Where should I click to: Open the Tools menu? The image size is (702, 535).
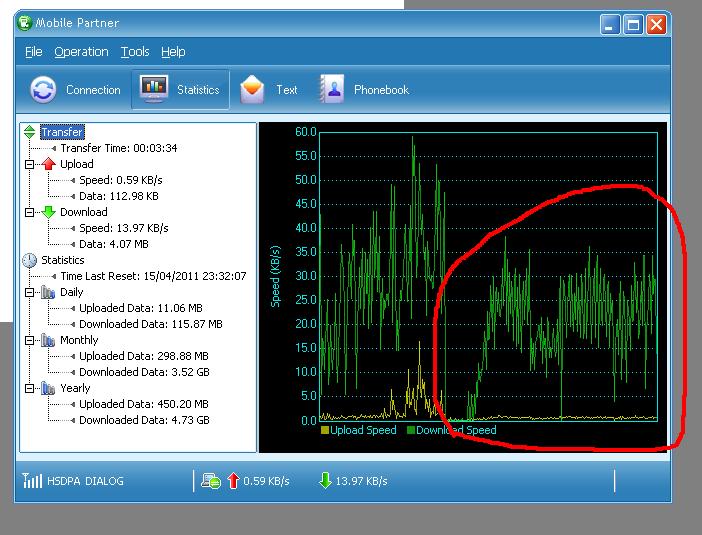point(135,52)
